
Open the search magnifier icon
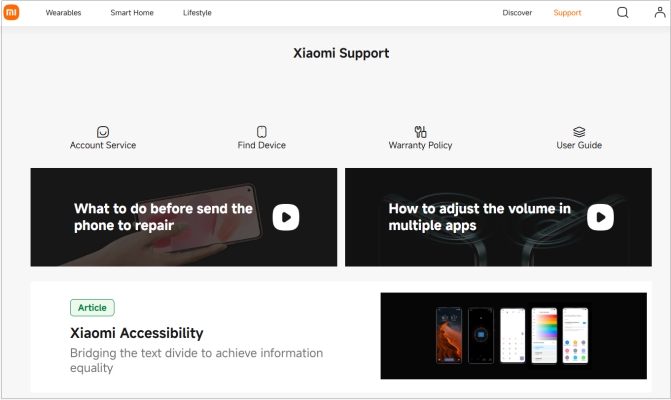623,12
